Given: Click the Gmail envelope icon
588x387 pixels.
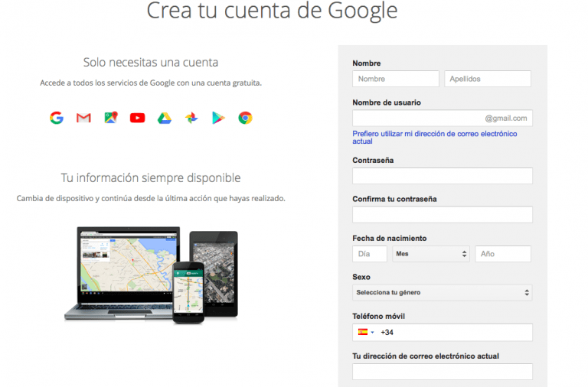Looking at the screenshot, I should (83, 118).
